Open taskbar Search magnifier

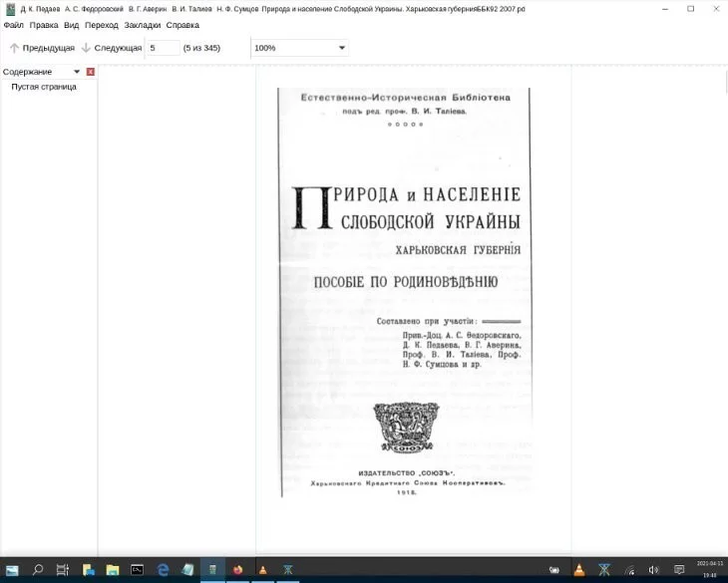(38, 570)
